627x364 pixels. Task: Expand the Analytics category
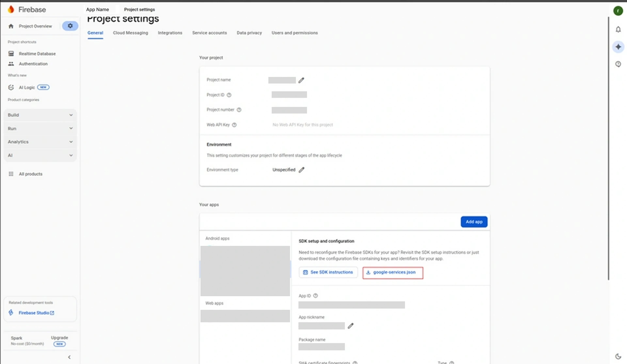coord(40,142)
